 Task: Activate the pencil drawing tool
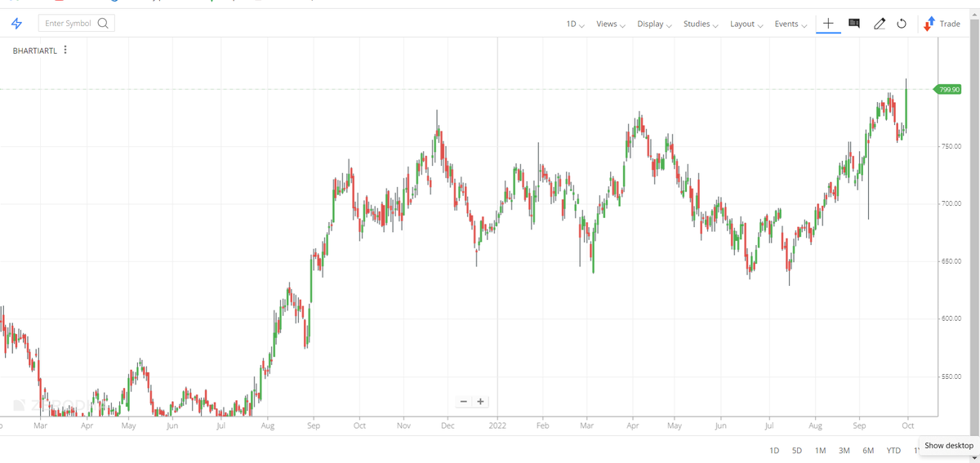click(879, 24)
